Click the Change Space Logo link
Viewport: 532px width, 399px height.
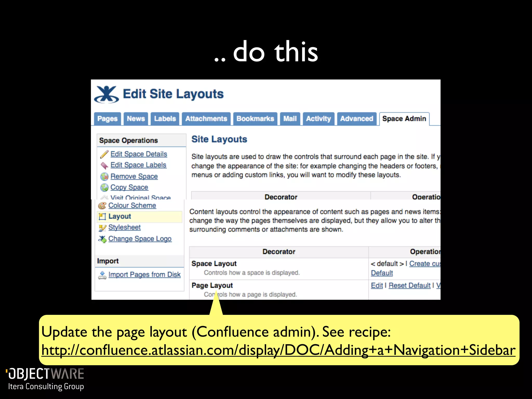(x=140, y=239)
